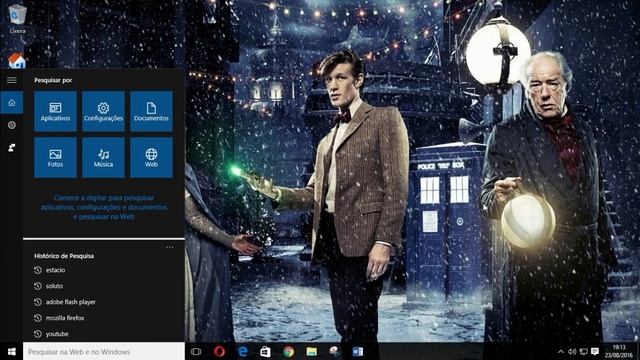Click the history clock icon beside 'youtube'
640x360 pixels.
click(x=38, y=334)
